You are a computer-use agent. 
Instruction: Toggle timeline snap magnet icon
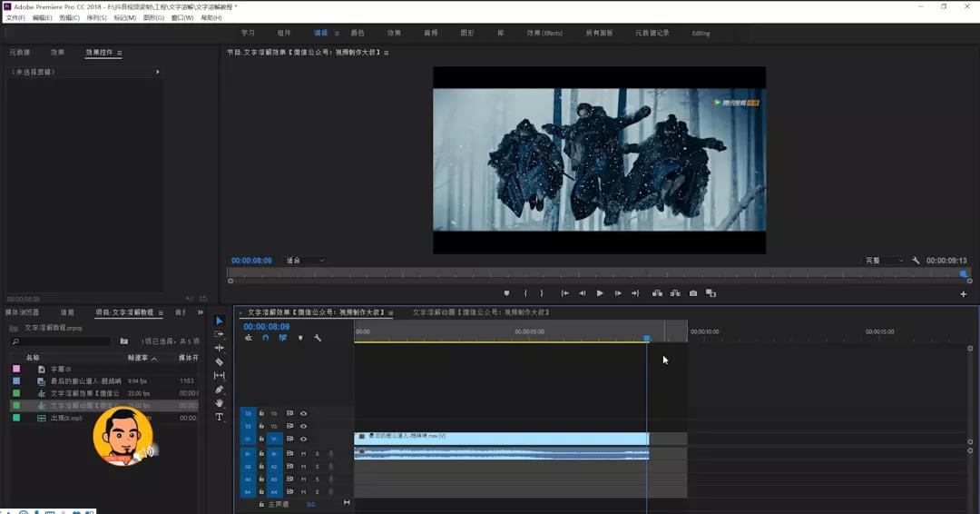pyautogui.click(x=266, y=338)
